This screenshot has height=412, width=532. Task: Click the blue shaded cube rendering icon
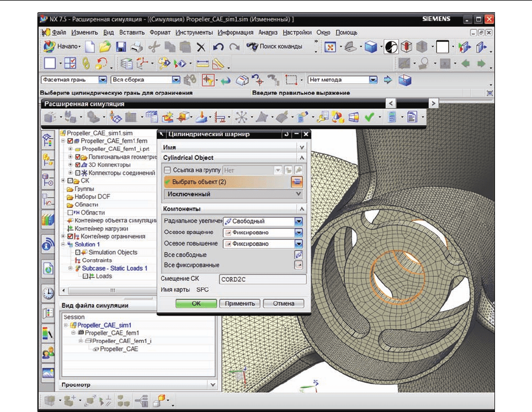click(x=370, y=47)
